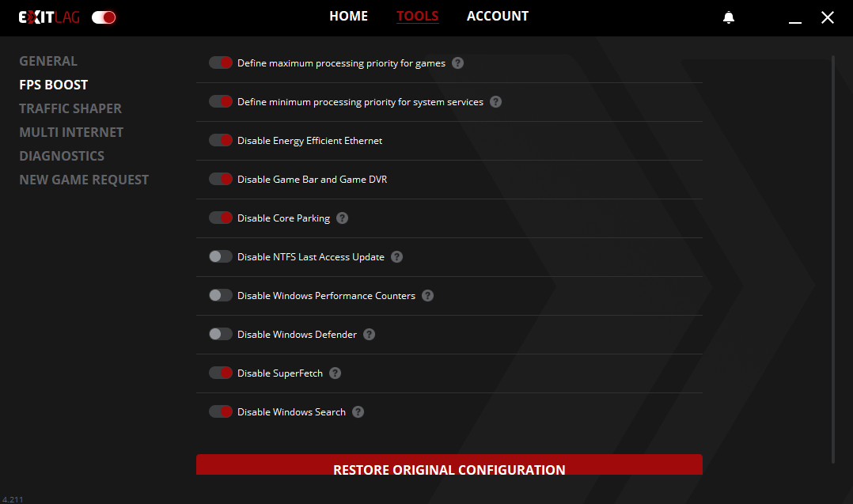This screenshot has width=853, height=504.
Task: Select TRAFFIC SHAPER in the sidebar
Action: coord(70,108)
